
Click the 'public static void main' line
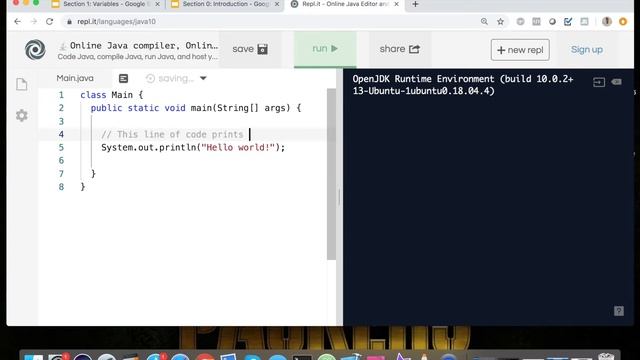coord(196,108)
